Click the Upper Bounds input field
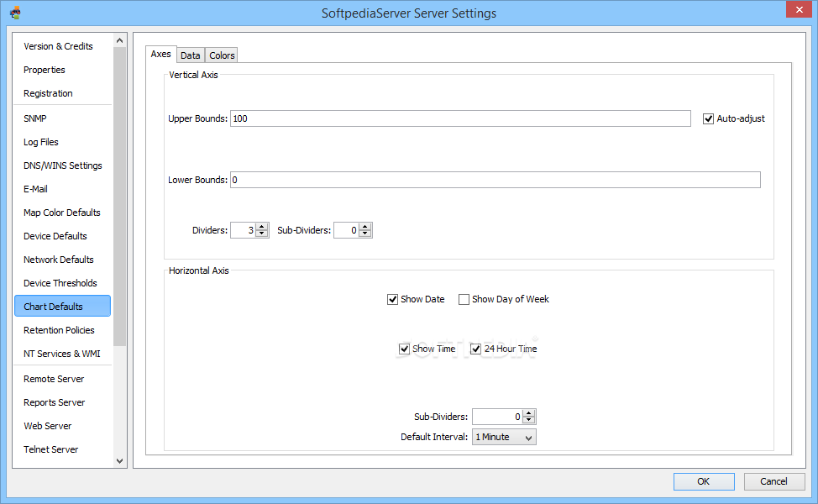Image resolution: width=818 pixels, height=504 pixels. [x=460, y=118]
